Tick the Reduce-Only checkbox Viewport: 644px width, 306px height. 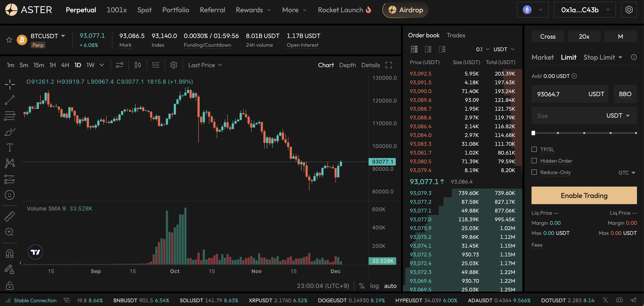pos(534,172)
